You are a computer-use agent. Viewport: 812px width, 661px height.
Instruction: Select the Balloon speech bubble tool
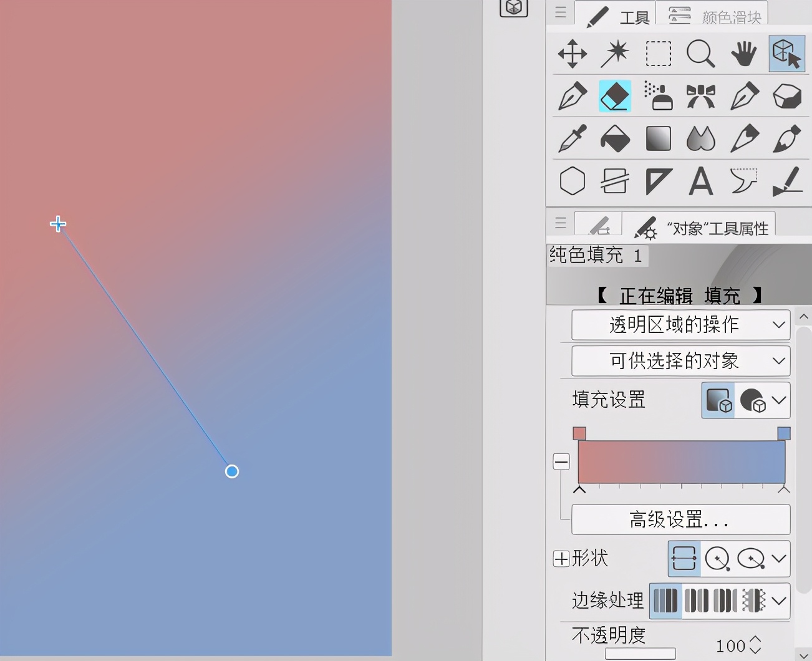coord(744,181)
